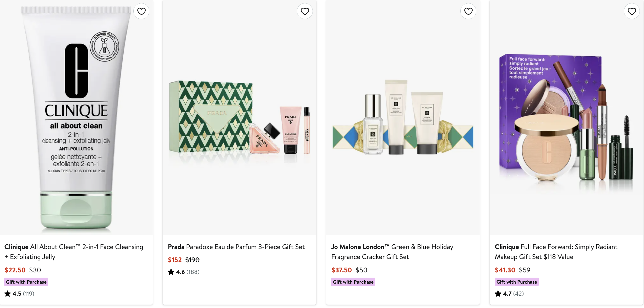Open Clinique All About Clean product title
The height and width of the screenshot is (308, 644).
coord(74,251)
